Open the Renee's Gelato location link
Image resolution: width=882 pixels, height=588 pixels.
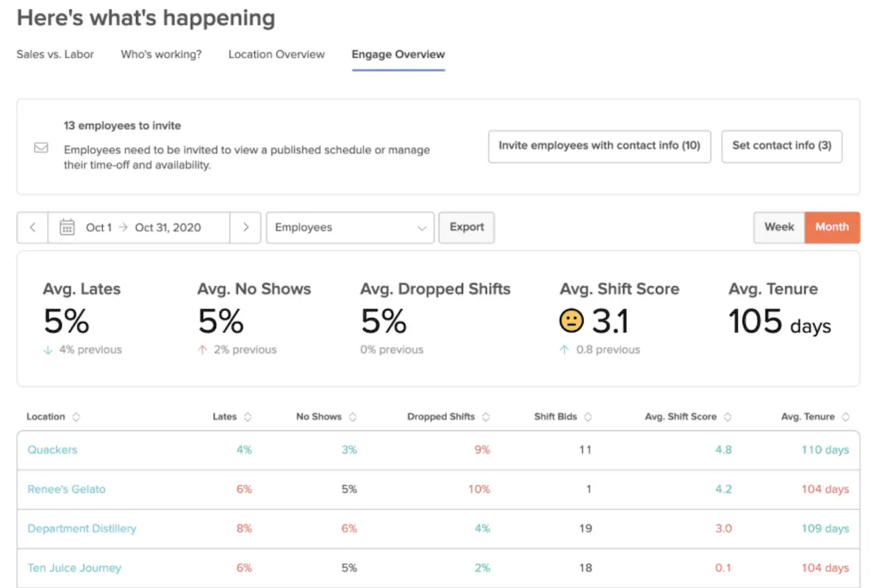click(x=67, y=490)
